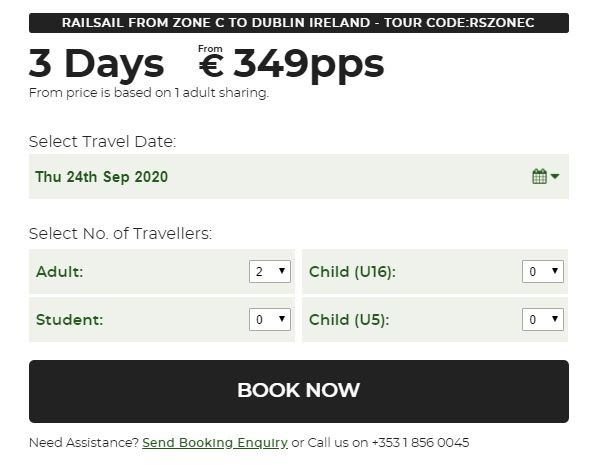Select the Thu 24th Sep 2020 date field
Screen dimensions: 591x465
(x=299, y=176)
